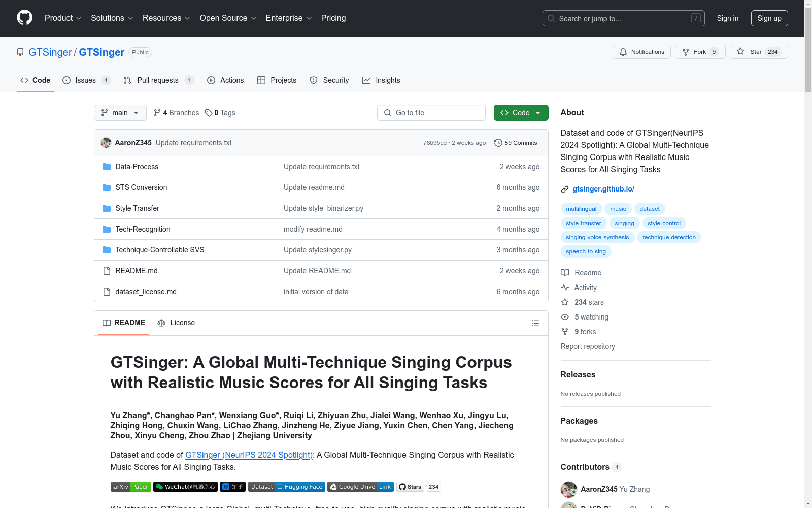
Task: Click the Sign in link
Action: click(727, 18)
